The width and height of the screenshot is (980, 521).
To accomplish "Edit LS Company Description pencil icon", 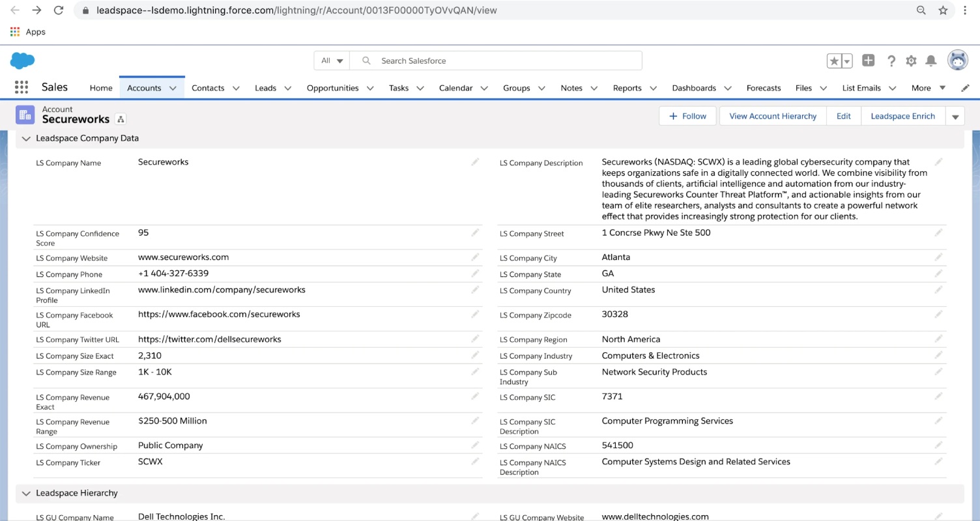I will click(939, 162).
